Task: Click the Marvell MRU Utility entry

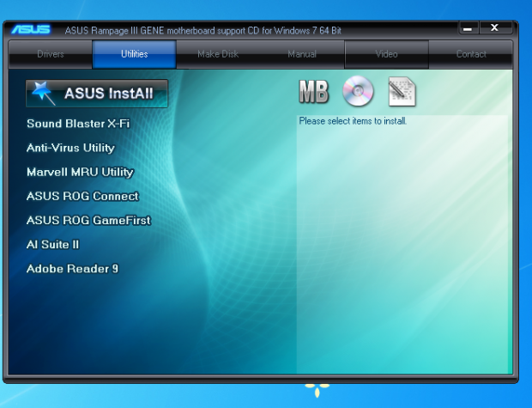Action: point(80,172)
